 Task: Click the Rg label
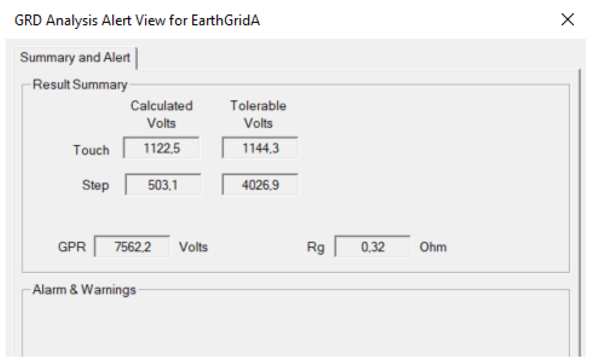315,247
